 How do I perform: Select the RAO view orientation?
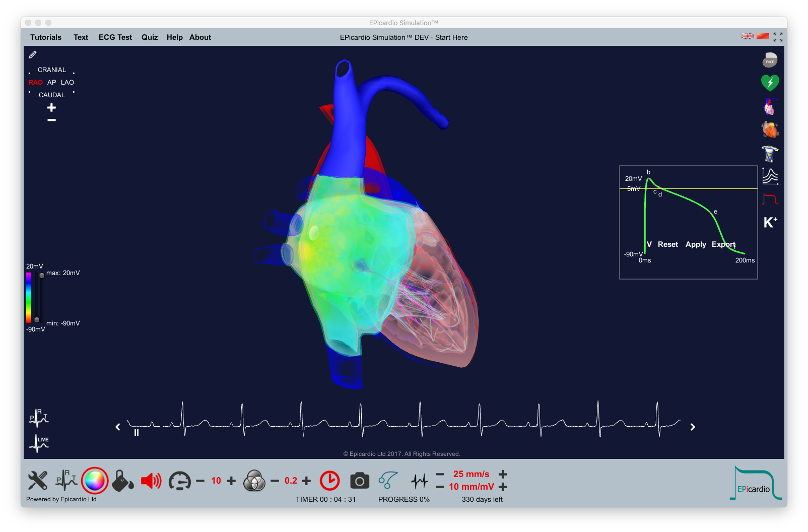click(35, 83)
